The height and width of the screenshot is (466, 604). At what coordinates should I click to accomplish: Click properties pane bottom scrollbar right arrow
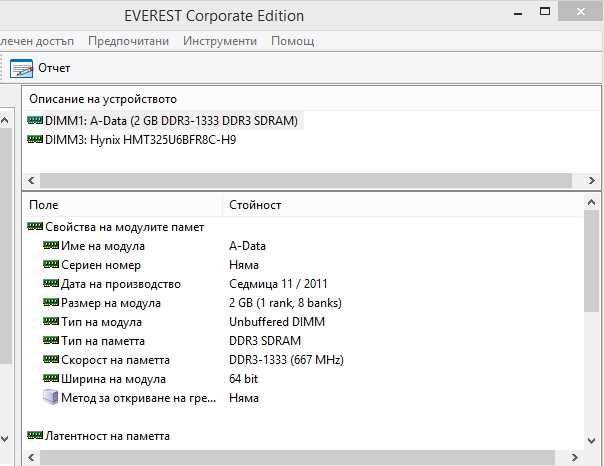[x=575, y=458]
